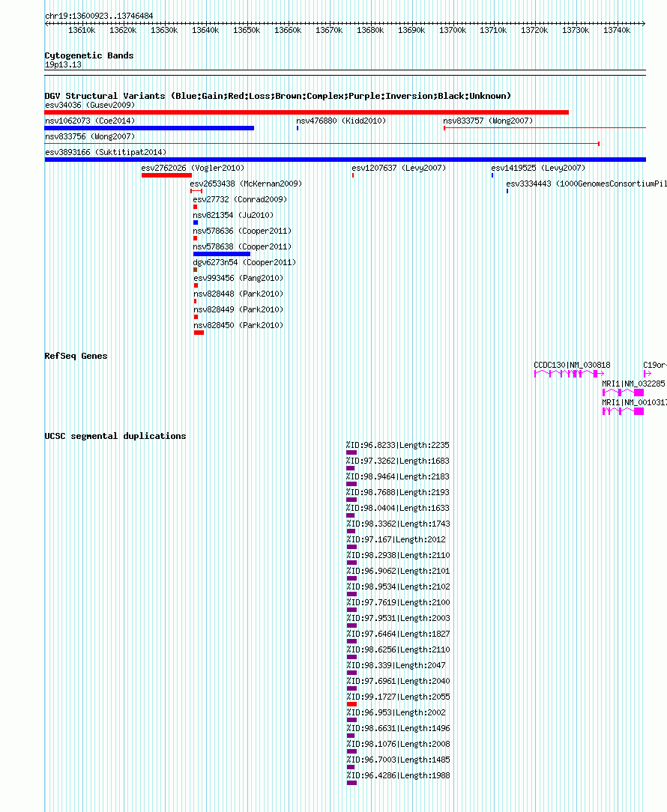
Task: Select the 13610k ruler tick label
Action: pos(82,31)
